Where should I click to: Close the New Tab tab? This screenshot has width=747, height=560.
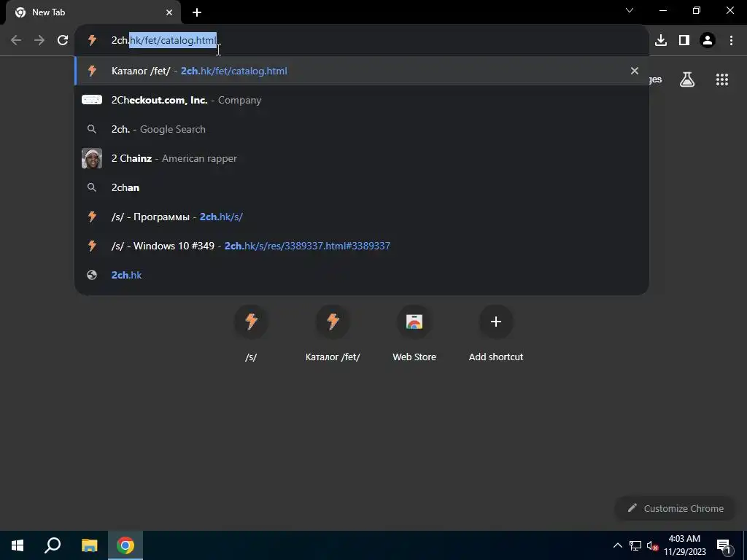[169, 12]
